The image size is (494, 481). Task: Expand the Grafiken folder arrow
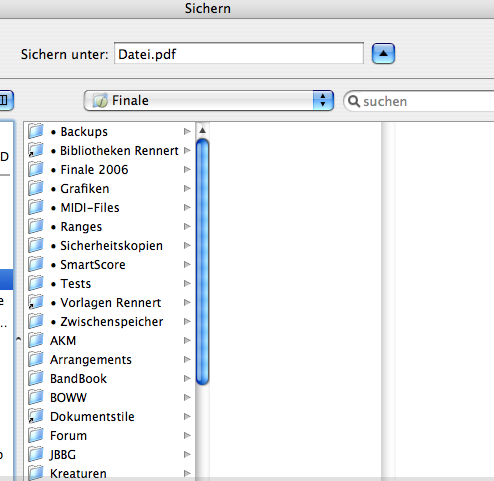coord(187,188)
